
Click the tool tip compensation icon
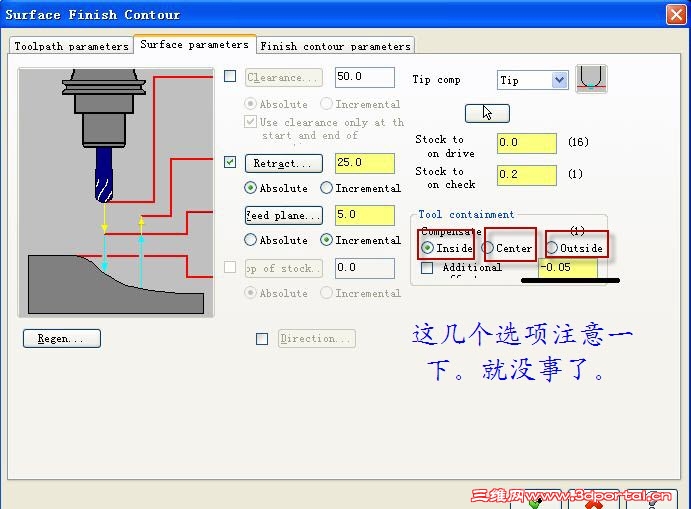591,78
